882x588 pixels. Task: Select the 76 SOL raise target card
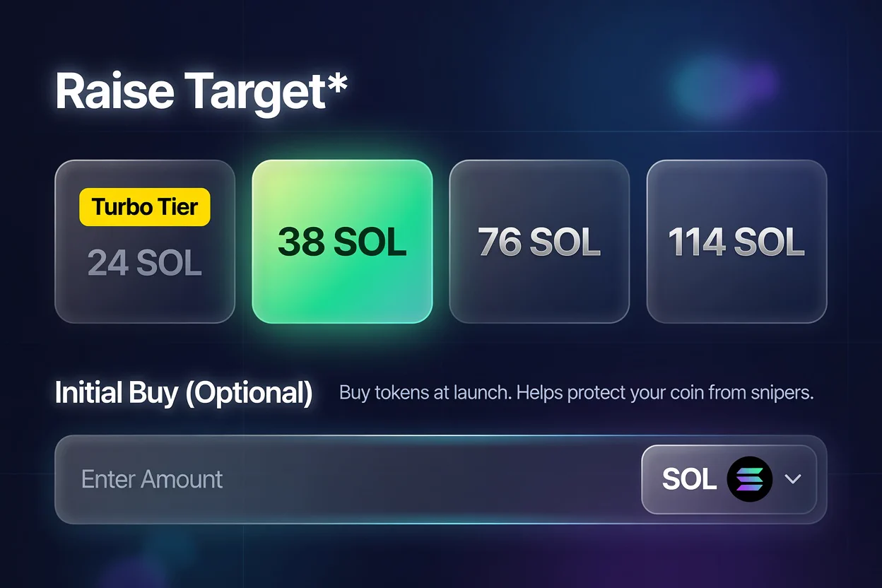coord(539,242)
